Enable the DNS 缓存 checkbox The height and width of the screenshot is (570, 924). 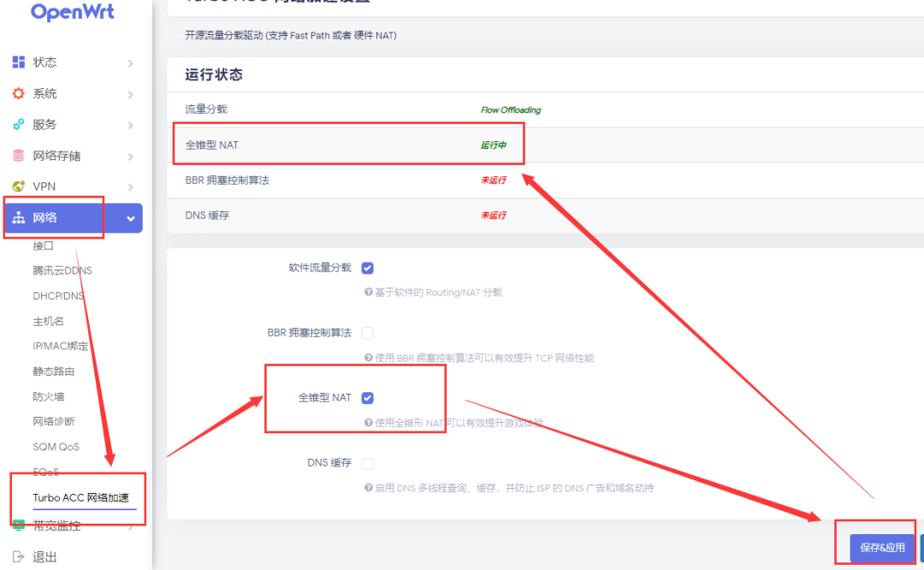pyautogui.click(x=368, y=463)
